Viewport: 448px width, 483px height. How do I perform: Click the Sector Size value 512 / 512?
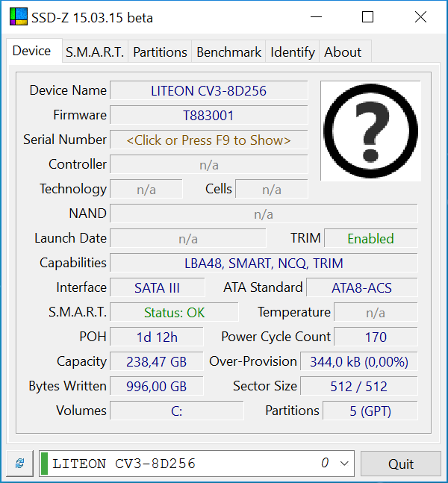pos(359,386)
